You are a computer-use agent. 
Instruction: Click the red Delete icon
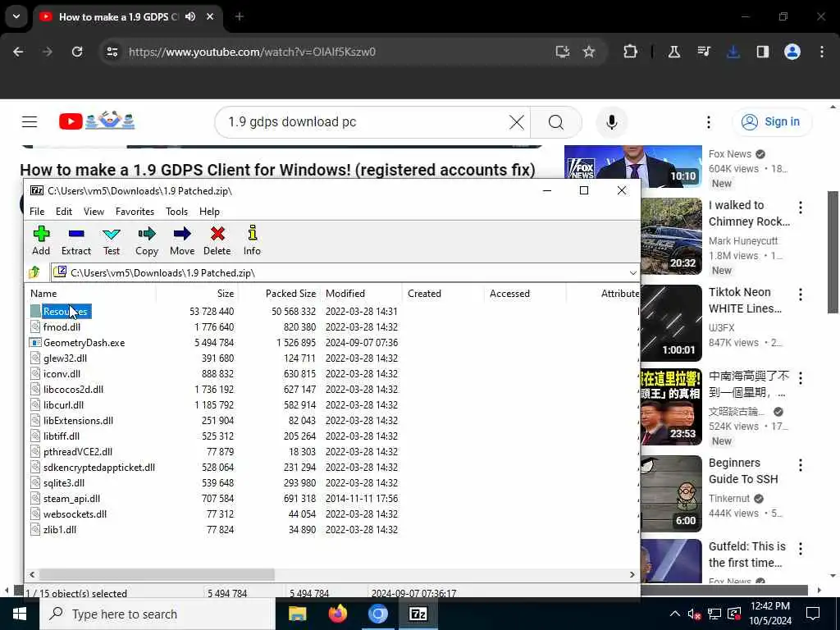coord(217,240)
